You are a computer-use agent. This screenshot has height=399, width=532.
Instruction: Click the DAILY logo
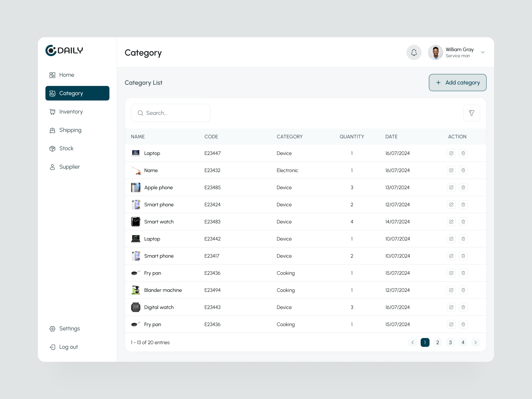(64, 51)
